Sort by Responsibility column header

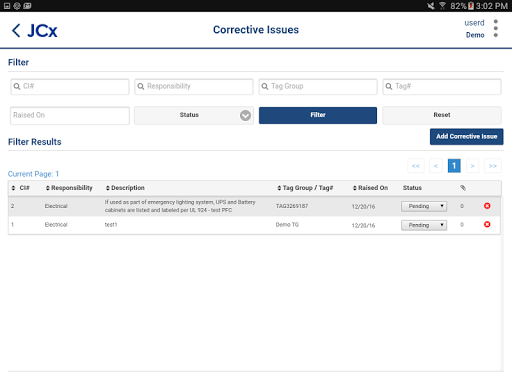69,188
